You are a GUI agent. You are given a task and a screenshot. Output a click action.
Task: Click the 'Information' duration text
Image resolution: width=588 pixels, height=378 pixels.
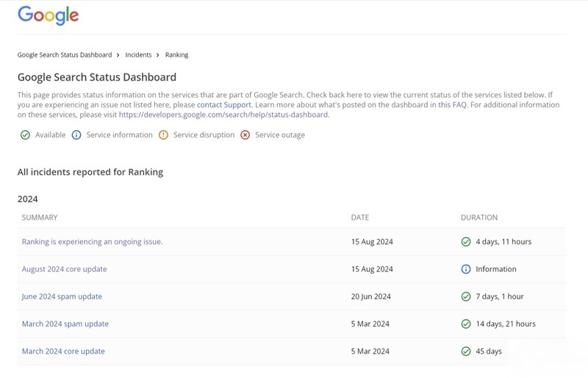click(496, 269)
